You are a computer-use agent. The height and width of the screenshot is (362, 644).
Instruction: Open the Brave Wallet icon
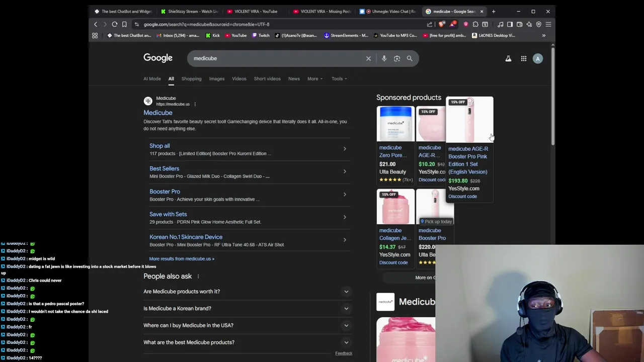point(519,24)
